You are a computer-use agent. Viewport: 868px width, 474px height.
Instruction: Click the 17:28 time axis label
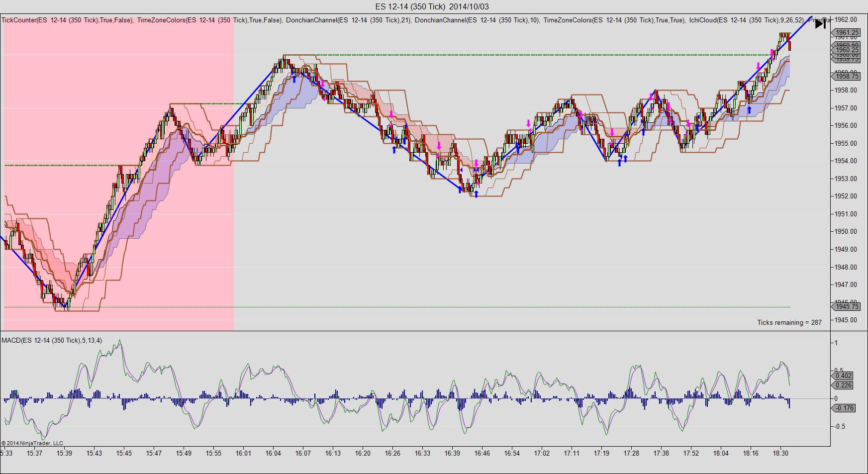coord(632,453)
